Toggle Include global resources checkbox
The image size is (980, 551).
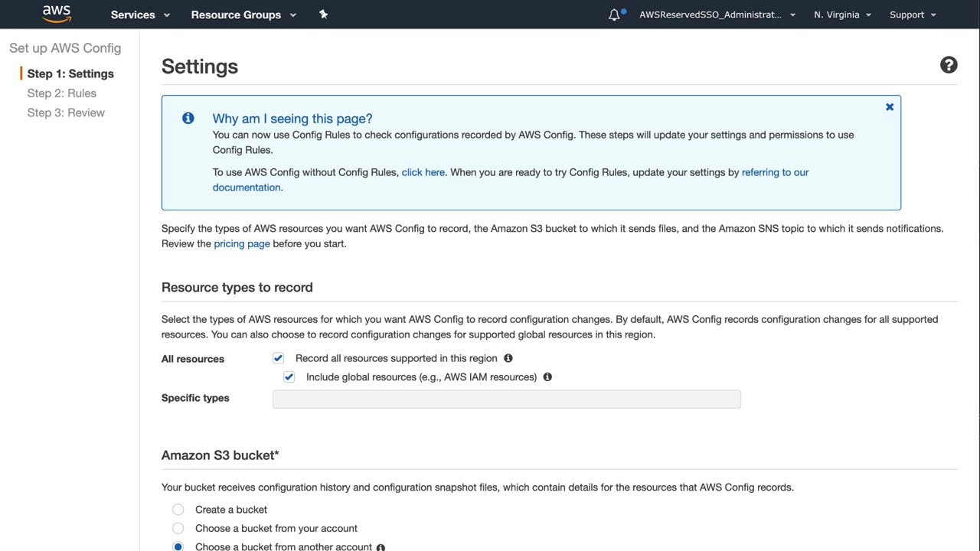289,377
